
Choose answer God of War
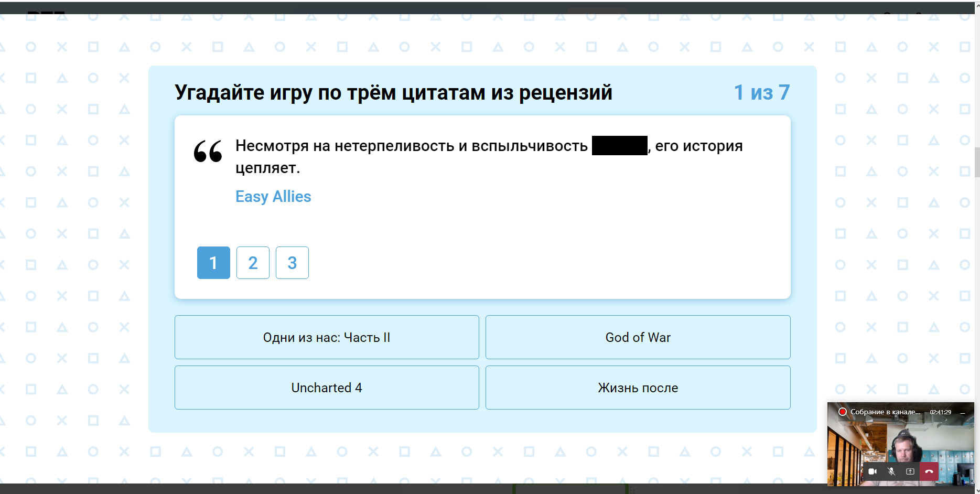638,337
